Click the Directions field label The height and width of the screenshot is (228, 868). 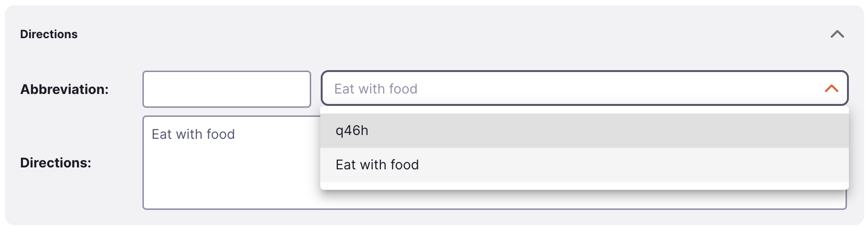[55, 163]
